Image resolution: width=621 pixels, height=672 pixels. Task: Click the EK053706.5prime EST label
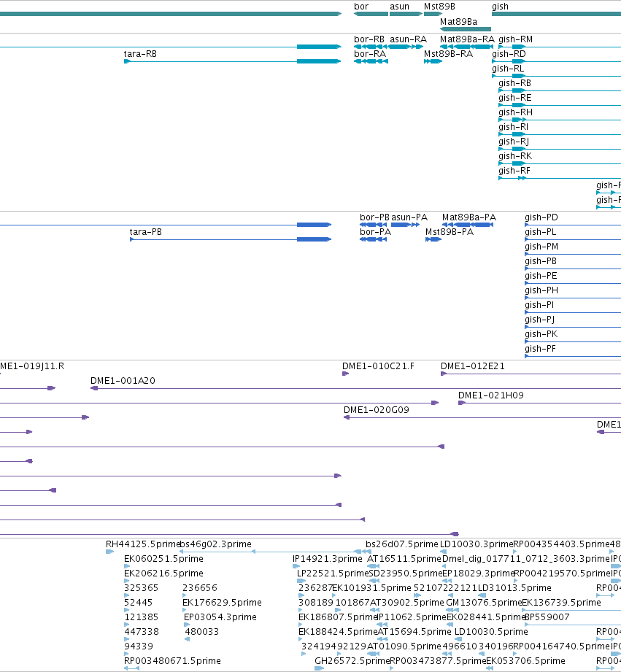tap(525, 660)
